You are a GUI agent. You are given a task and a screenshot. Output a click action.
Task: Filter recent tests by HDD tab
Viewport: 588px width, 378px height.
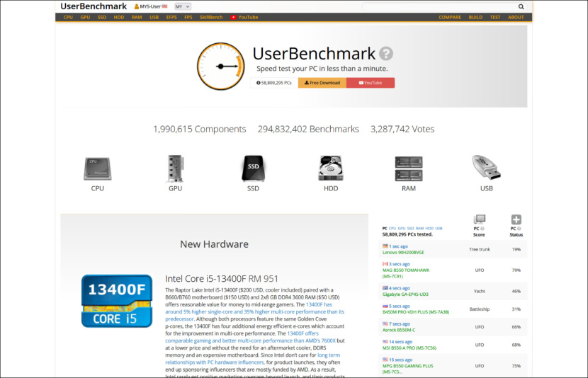[429, 228]
